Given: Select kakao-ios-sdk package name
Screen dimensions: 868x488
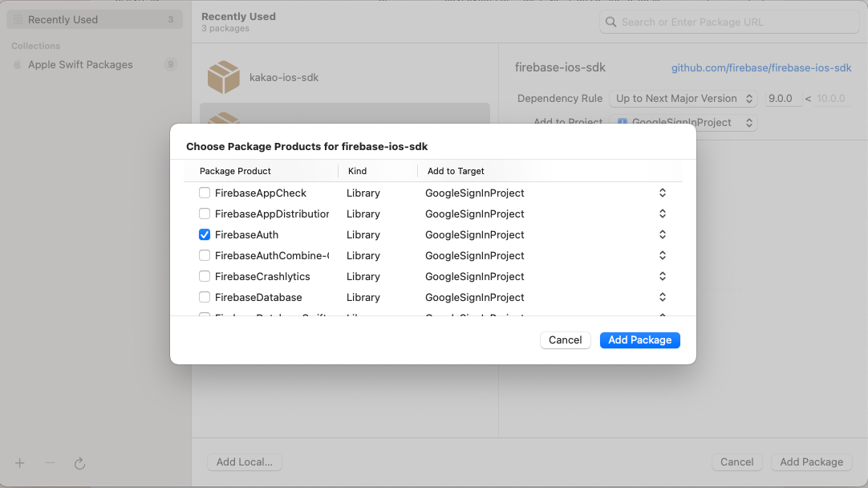Looking at the screenshot, I should click(x=284, y=78).
